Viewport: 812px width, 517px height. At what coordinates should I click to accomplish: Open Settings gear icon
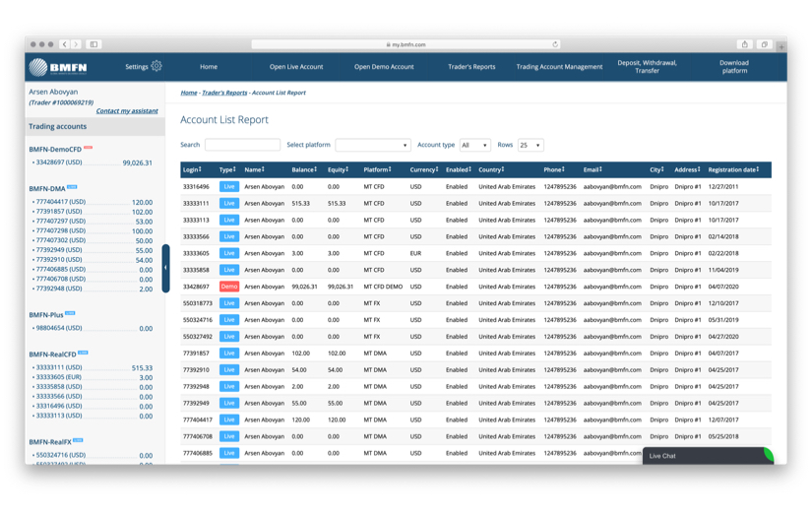(156, 66)
